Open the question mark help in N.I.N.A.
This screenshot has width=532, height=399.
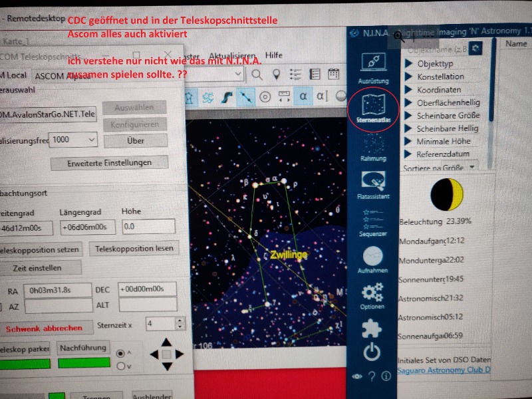tap(372, 376)
